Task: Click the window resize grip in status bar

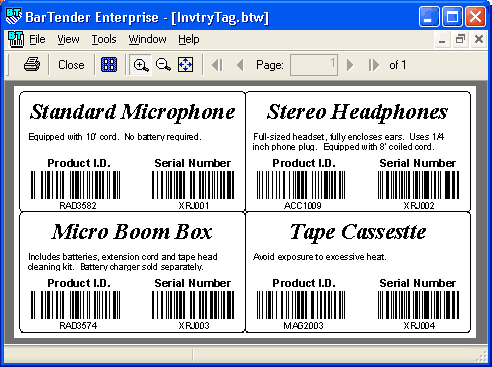Action: click(x=482, y=356)
